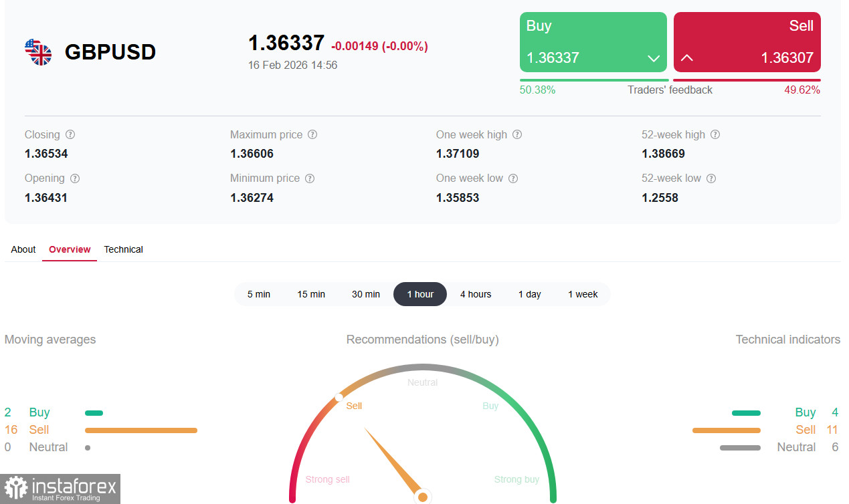Screen dimensions: 849x504
Task: Click Technical indicators Sell bar
Action: coord(727,430)
